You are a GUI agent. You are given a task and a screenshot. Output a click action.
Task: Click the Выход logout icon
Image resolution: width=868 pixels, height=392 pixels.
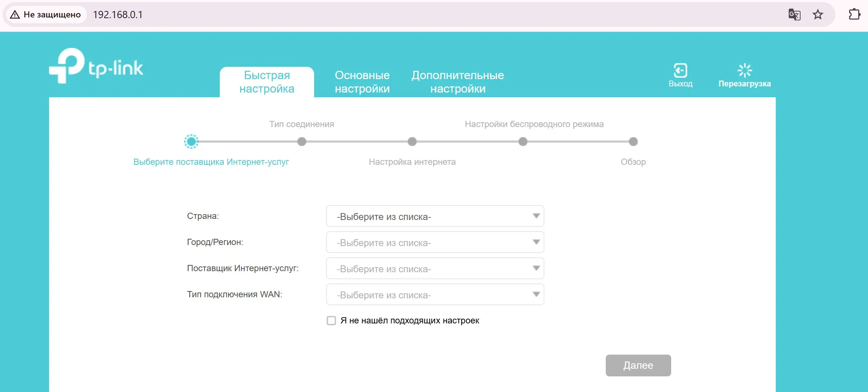click(680, 70)
